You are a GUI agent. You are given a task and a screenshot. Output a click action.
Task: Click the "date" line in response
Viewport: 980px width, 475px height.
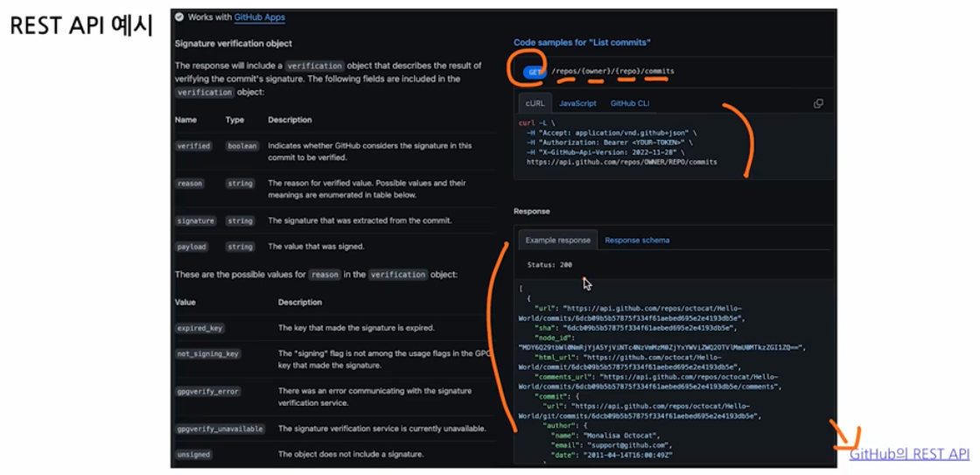coord(612,456)
